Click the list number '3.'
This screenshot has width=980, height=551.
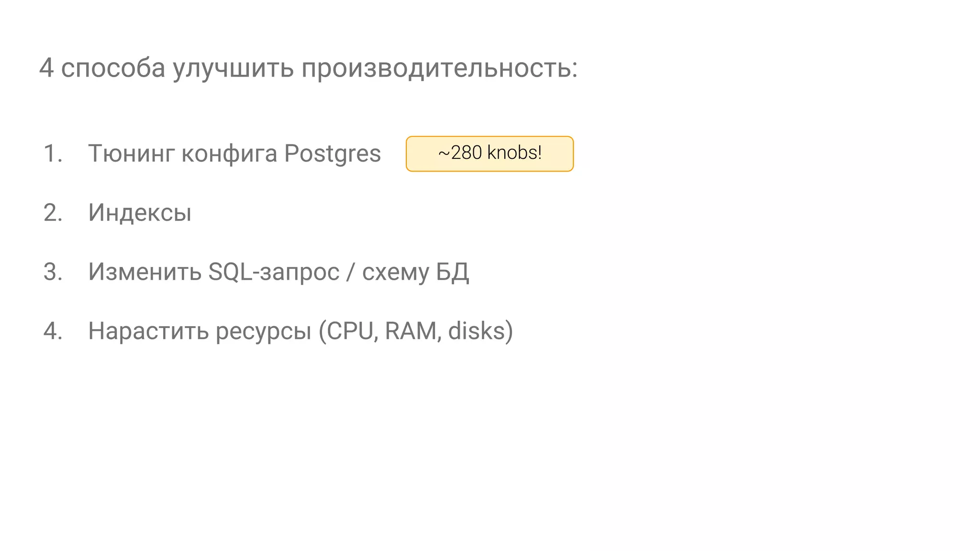point(53,272)
